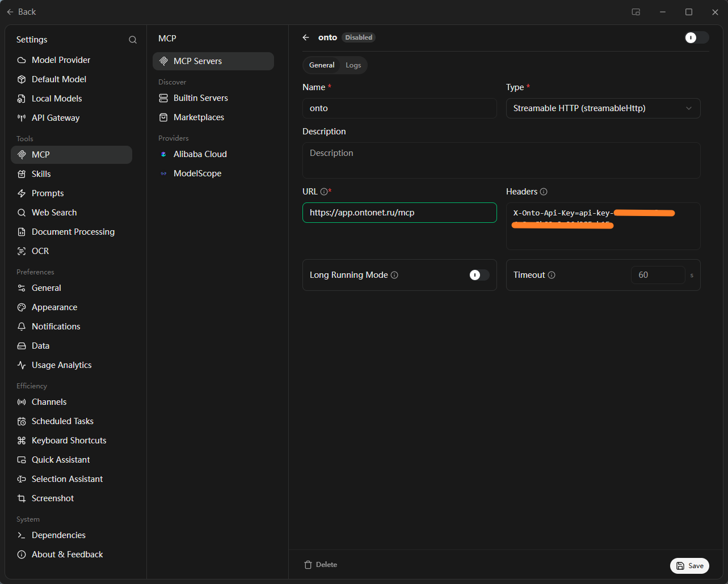Click the Timeout info icon
This screenshot has height=584, width=728.
[x=552, y=275]
